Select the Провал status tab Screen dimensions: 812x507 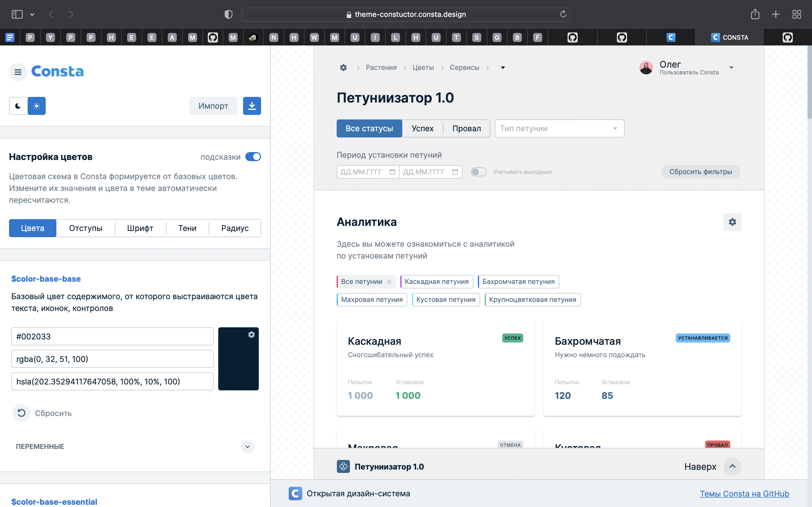click(x=467, y=128)
